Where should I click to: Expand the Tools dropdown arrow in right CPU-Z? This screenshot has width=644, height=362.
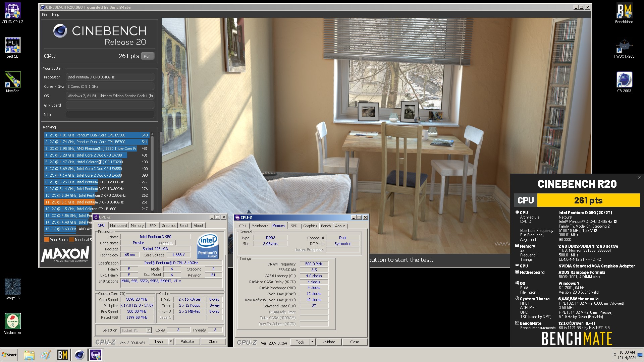(312, 342)
